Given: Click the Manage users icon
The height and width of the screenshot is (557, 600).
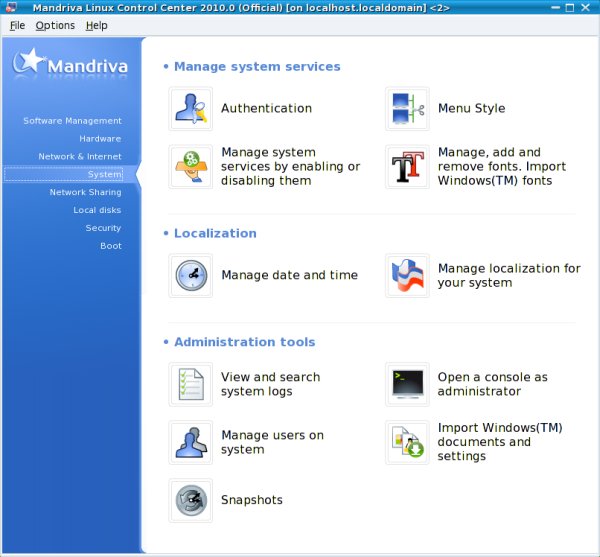Looking at the screenshot, I should pyautogui.click(x=191, y=442).
